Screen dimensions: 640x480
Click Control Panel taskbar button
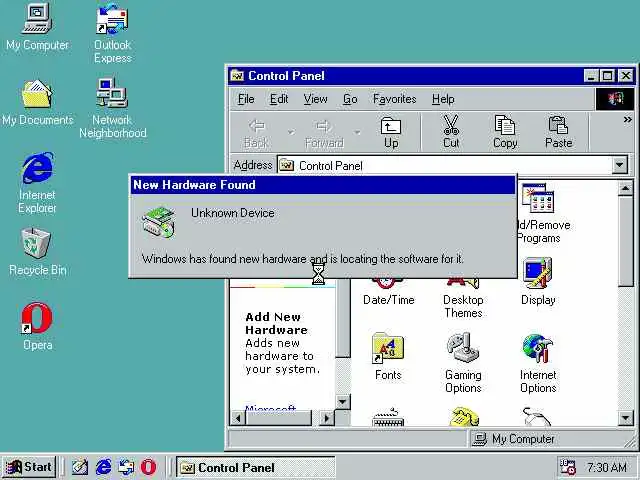pos(256,467)
